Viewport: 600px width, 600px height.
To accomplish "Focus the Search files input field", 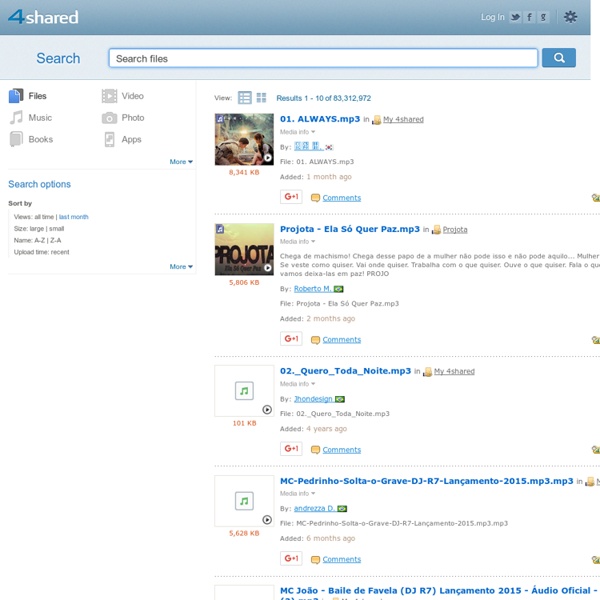I will point(322,58).
